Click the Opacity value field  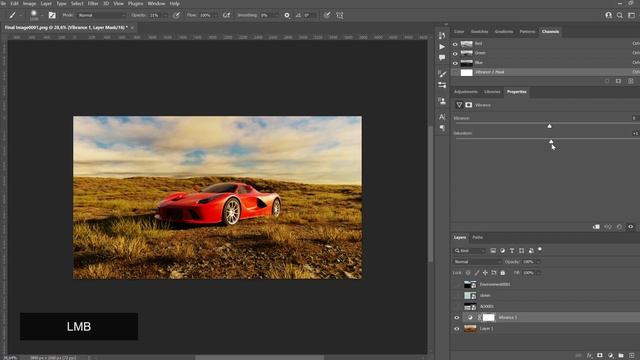[x=155, y=15]
